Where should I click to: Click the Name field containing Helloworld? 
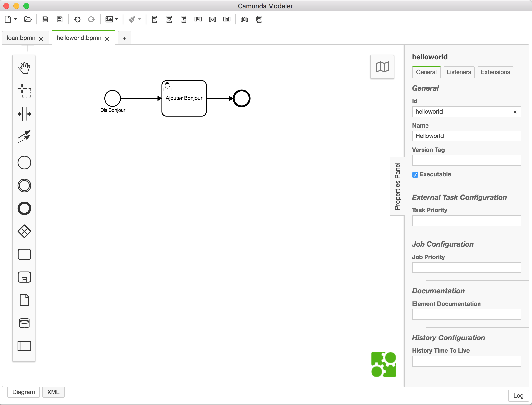(466, 136)
